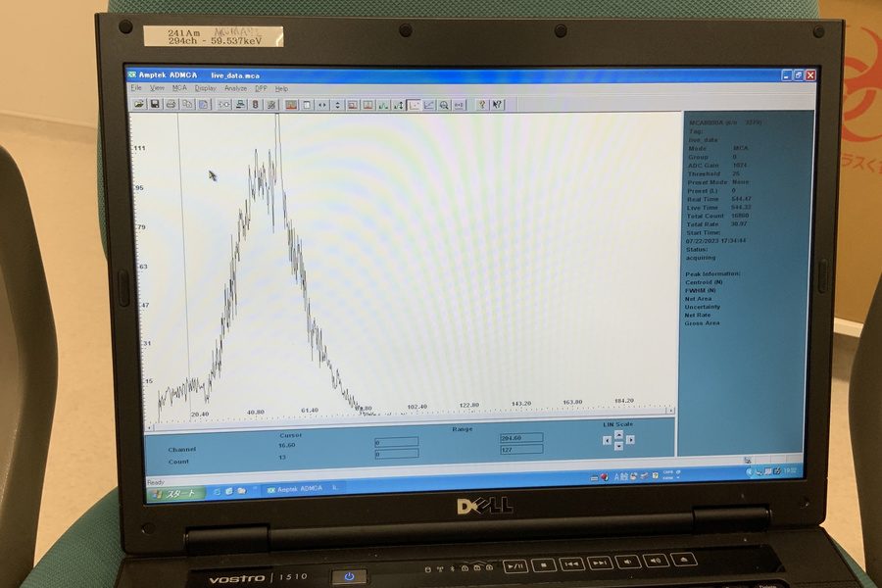Click the Windows Start button in taskbar
Image resolution: width=882 pixels, height=588 pixels.
[175, 493]
